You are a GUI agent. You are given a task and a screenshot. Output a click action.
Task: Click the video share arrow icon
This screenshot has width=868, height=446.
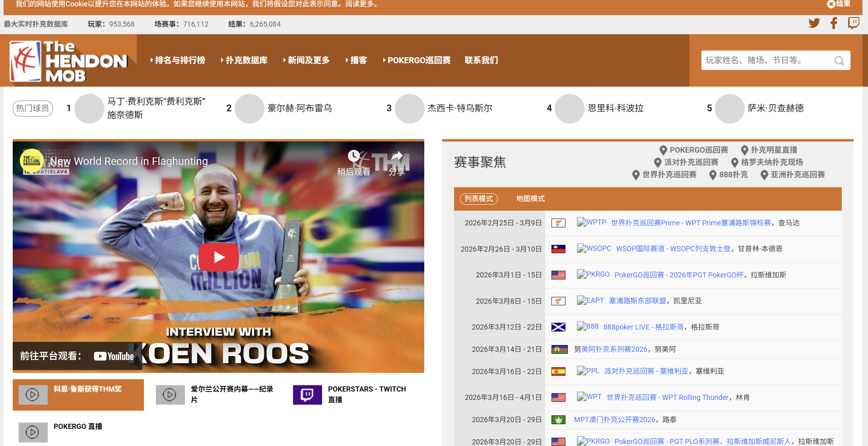pyautogui.click(x=397, y=156)
